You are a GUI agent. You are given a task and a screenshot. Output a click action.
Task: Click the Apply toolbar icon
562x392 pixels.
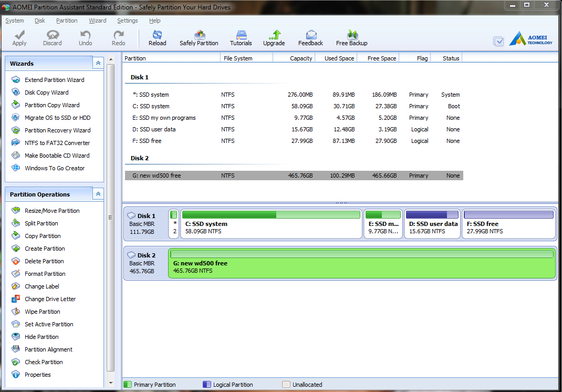tap(19, 37)
